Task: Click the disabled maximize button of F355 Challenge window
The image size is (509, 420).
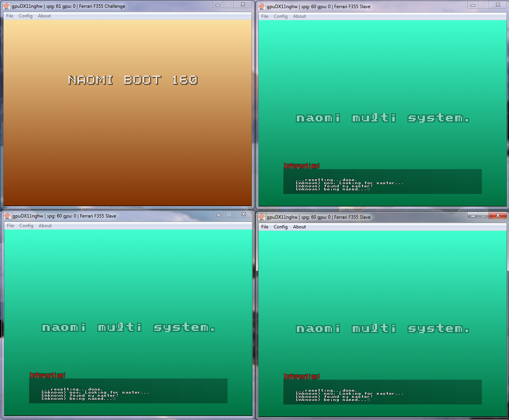Action: (x=228, y=5)
